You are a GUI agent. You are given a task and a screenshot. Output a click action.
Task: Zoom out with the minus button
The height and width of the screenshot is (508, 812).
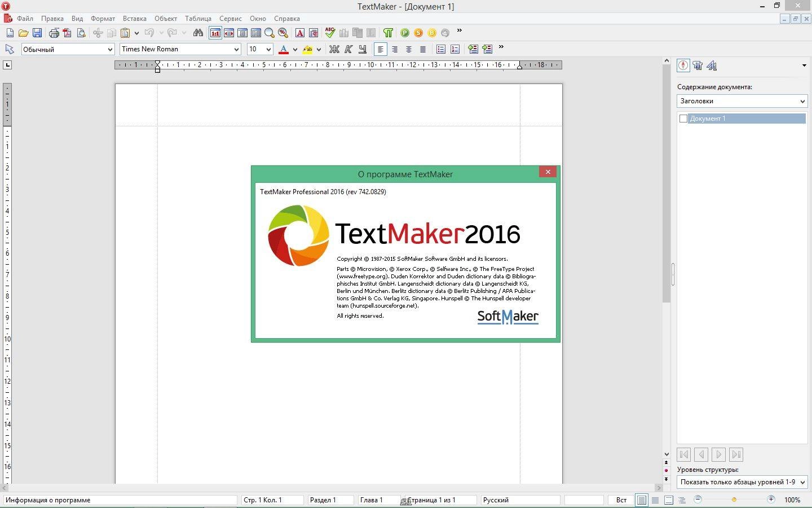(698, 500)
